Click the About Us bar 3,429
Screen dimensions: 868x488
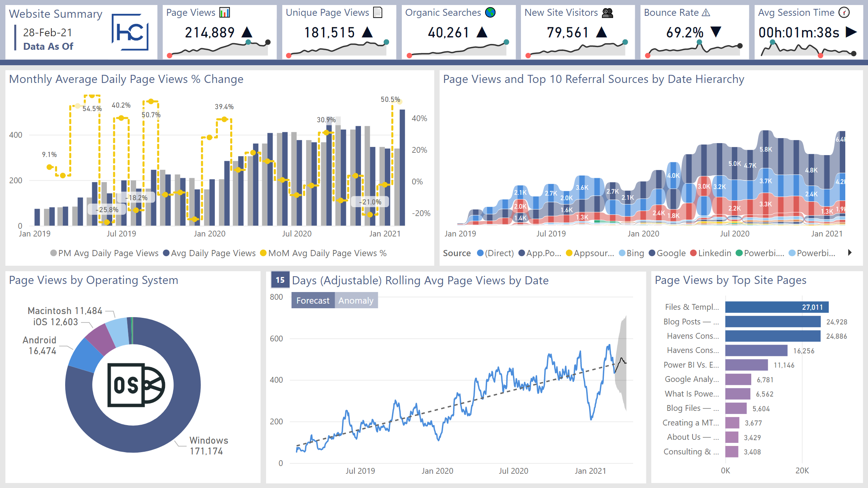[732, 437]
